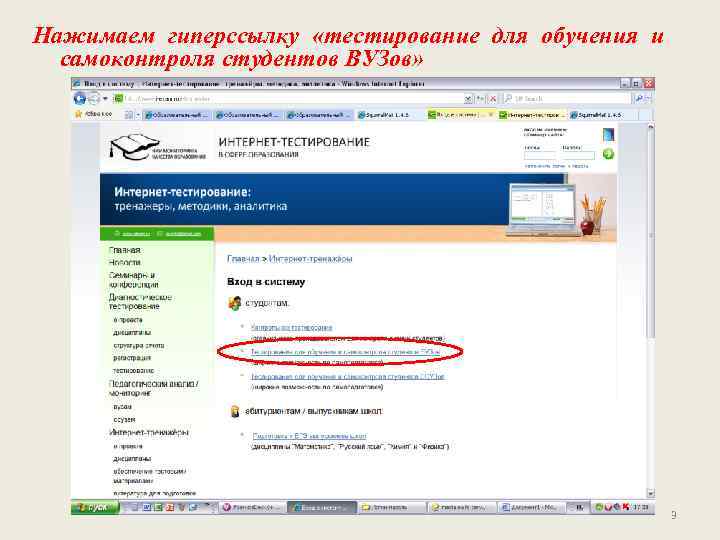Open the Document1 Word taskbar button

[530, 507]
